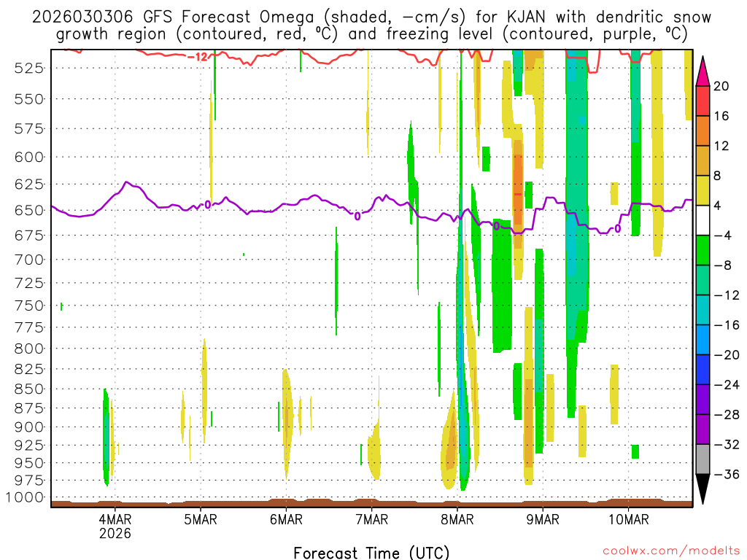The image size is (747, 560).
Task: Click the 675 pressure level label
Action: pos(28,236)
